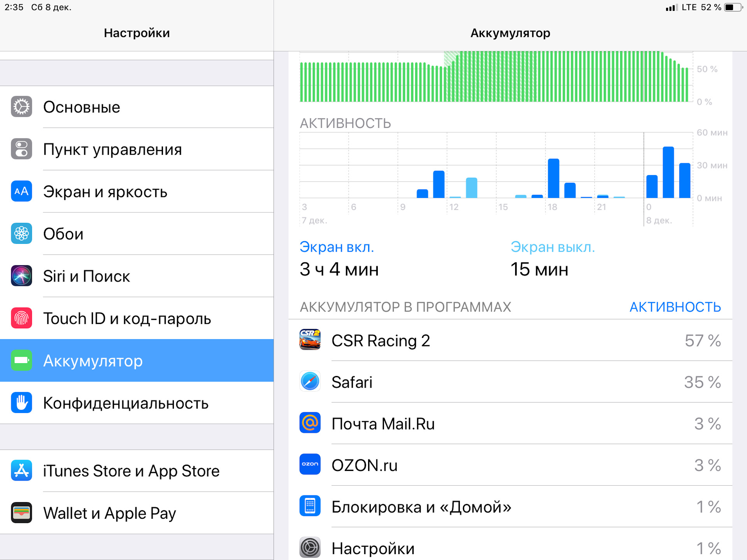The image size is (747, 560).
Task: Tap the Основные gear icon
Action: pyautogui.click(x=21, y=107)
